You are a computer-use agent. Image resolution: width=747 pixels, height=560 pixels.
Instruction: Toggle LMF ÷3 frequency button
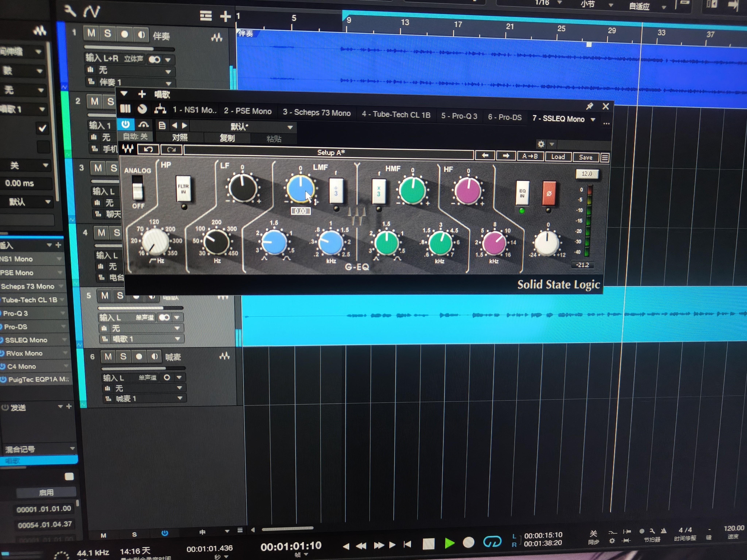coord(336,191)
